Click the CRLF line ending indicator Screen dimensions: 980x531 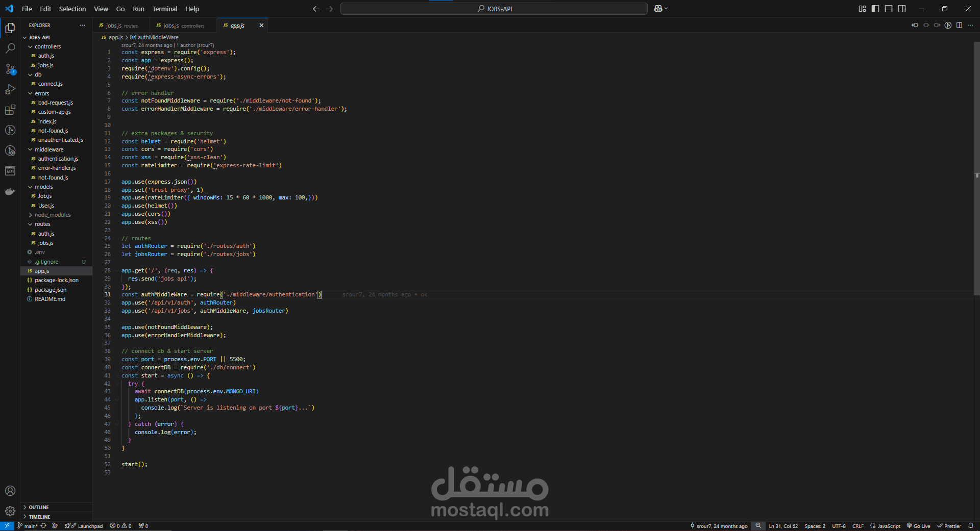[x=858, y=526]
